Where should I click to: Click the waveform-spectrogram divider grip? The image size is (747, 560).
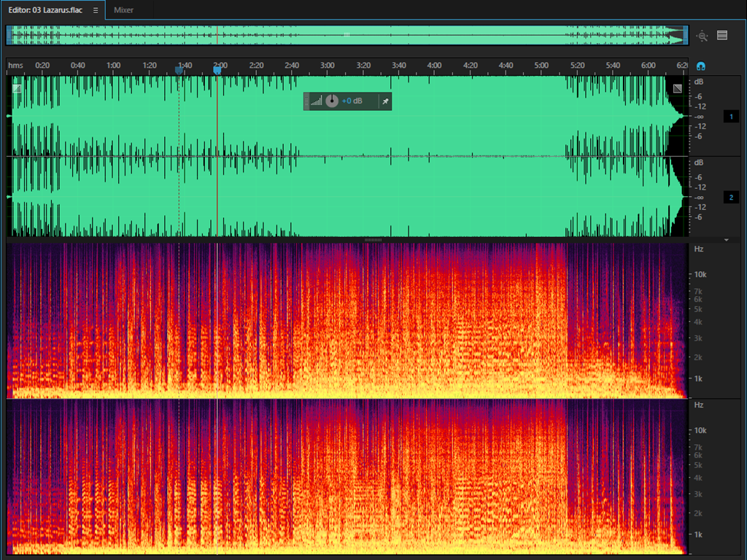click(x=373, y=240)
